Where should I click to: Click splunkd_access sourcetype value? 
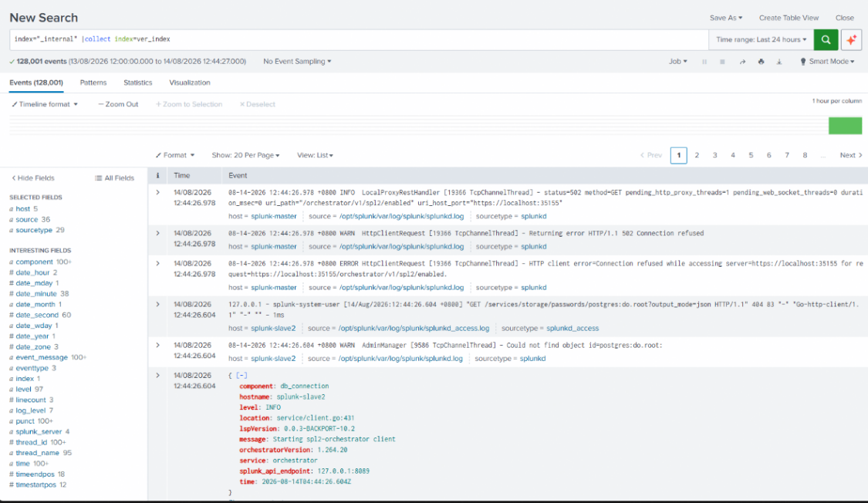(x=572, y=328)
